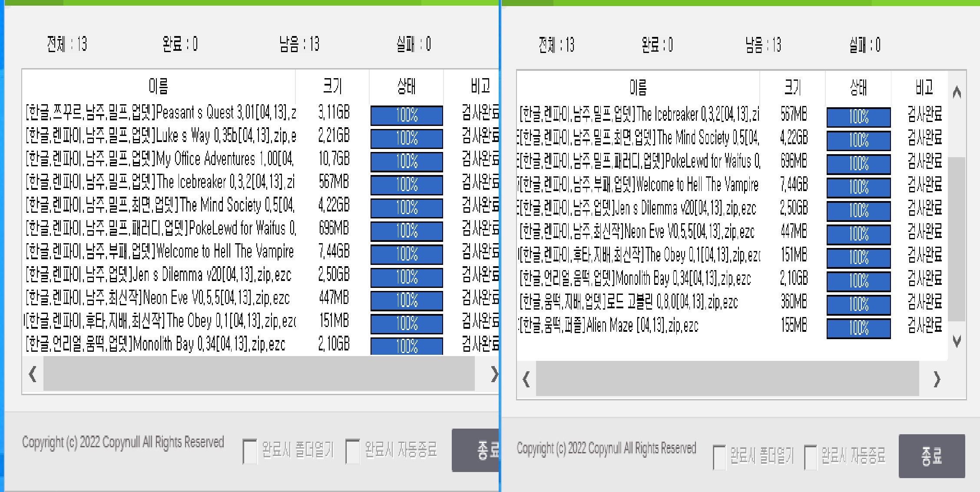This screenshot has width=980, height=492.
Task: Select 로드 고블린 0.8.0 file row
Action: pyautogui.click(x=628, y=302)
